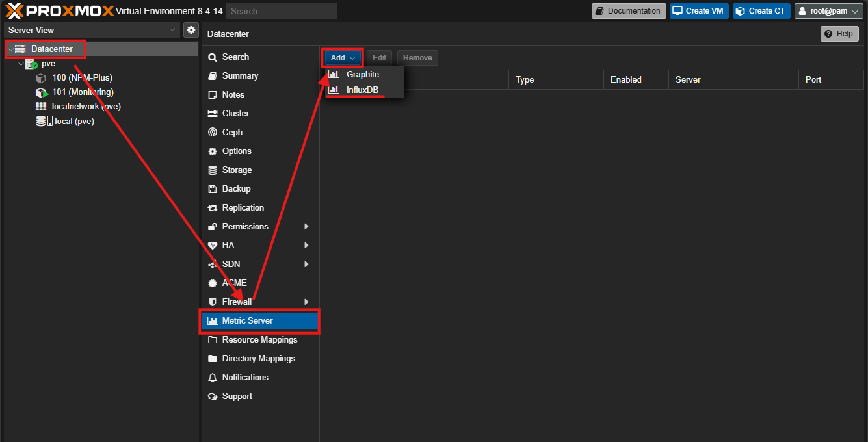Expand the SDN submenu arrow
Screen dimensions: 868x442
(306, 265)
